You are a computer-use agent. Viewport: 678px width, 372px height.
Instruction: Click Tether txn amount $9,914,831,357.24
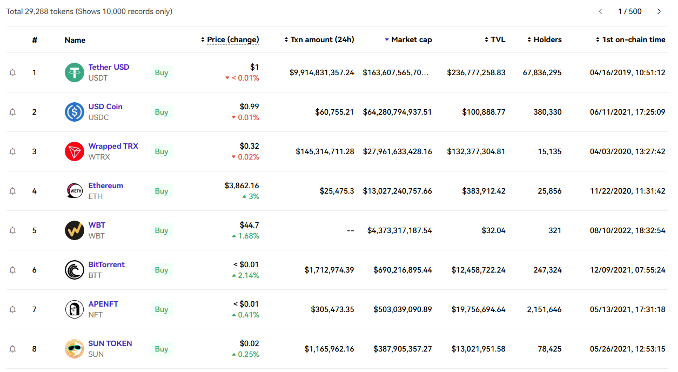pyautogui.click(x=322, y=73)
